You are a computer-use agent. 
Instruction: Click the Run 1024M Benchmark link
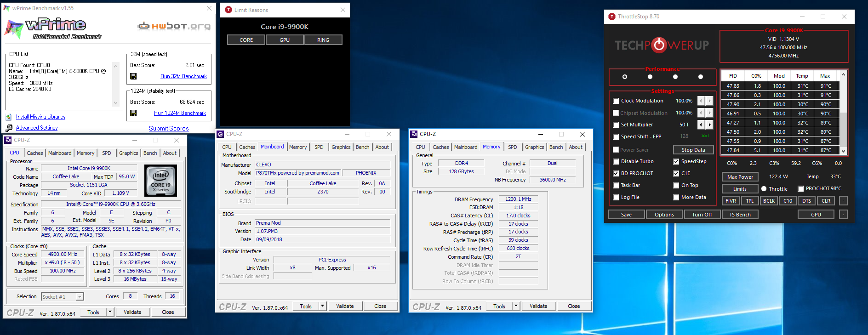click(x=180, y=113)
